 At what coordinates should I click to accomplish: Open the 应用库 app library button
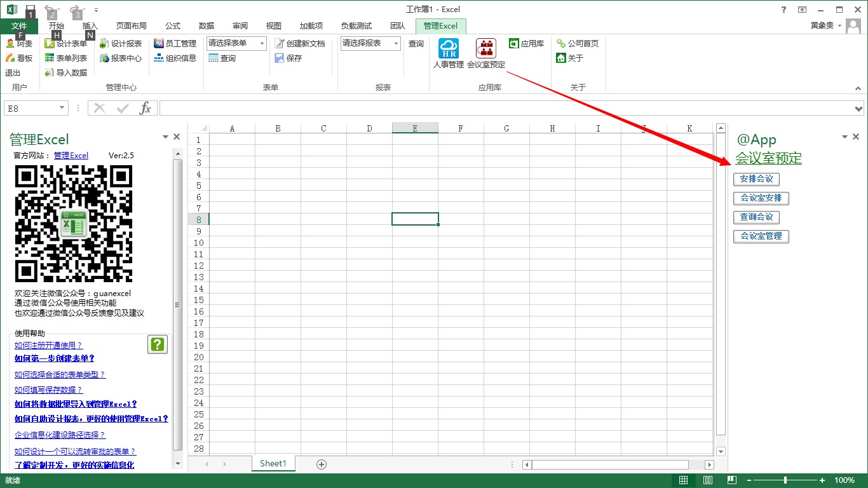[527, 44]
